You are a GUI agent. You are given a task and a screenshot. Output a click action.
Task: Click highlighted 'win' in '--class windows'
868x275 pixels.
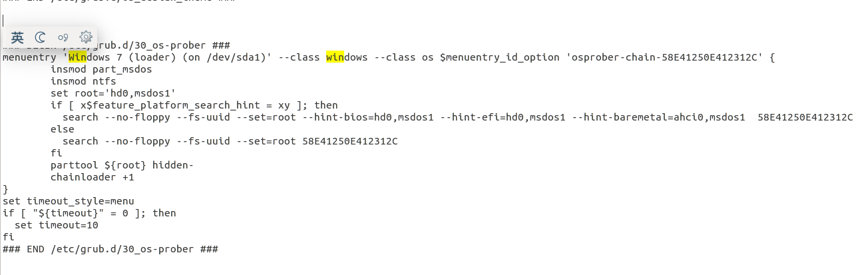335,57
